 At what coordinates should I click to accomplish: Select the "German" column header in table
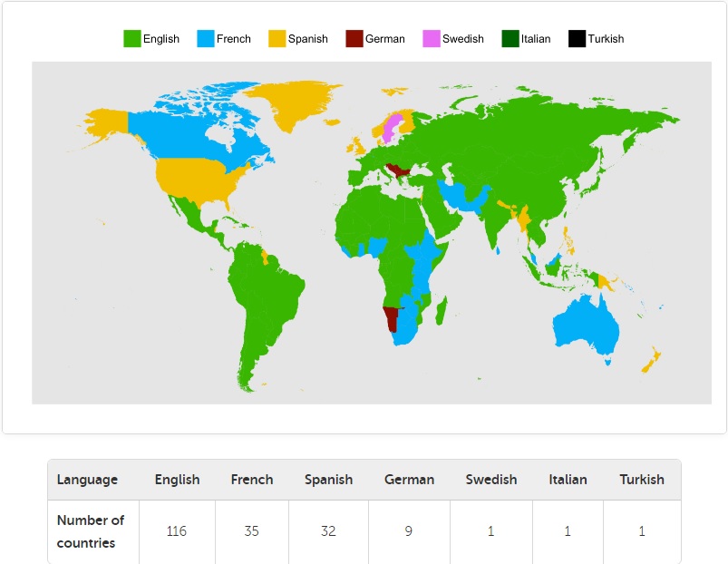click(x=410, y=480)
